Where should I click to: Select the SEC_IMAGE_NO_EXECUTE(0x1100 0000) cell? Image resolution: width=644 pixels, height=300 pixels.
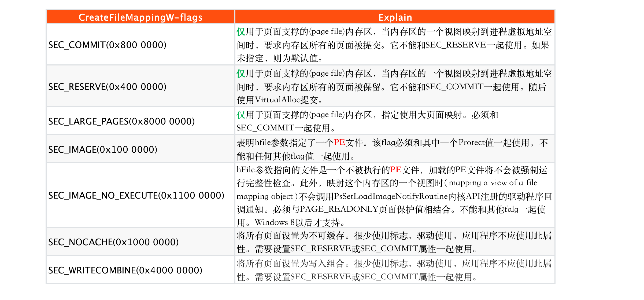(136, 195)
